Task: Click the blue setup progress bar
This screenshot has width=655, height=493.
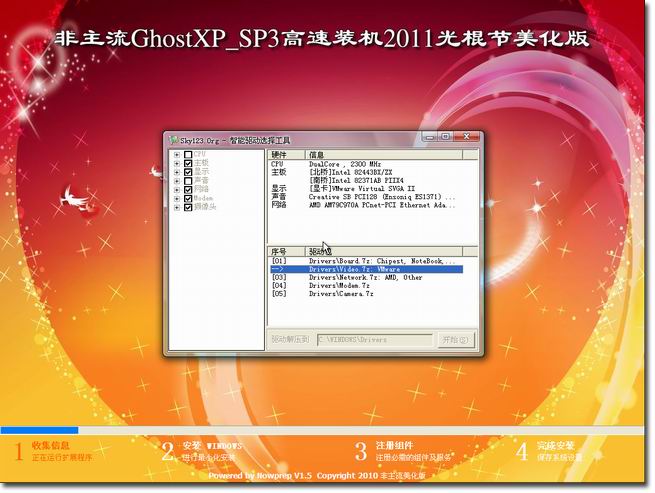Action: pos(39,430)
